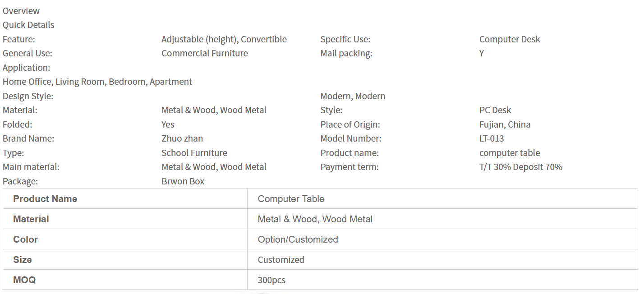This screenshot has height=294, width=644.
Task: Select the Commercial Furniture value
Action: [x=205, y=53]
